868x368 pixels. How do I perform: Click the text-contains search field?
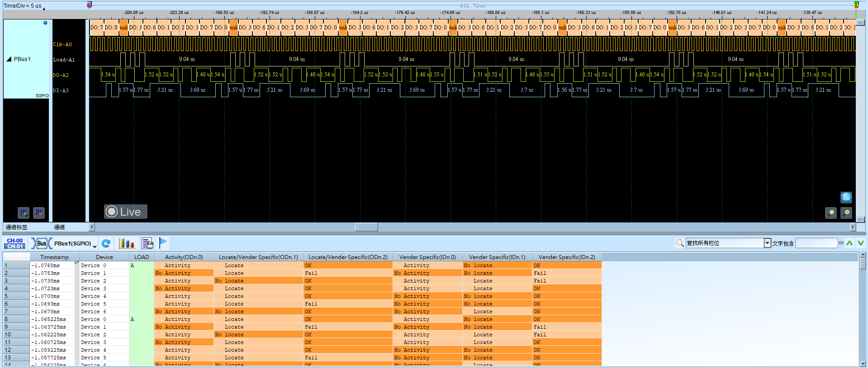tap(816, 243)
